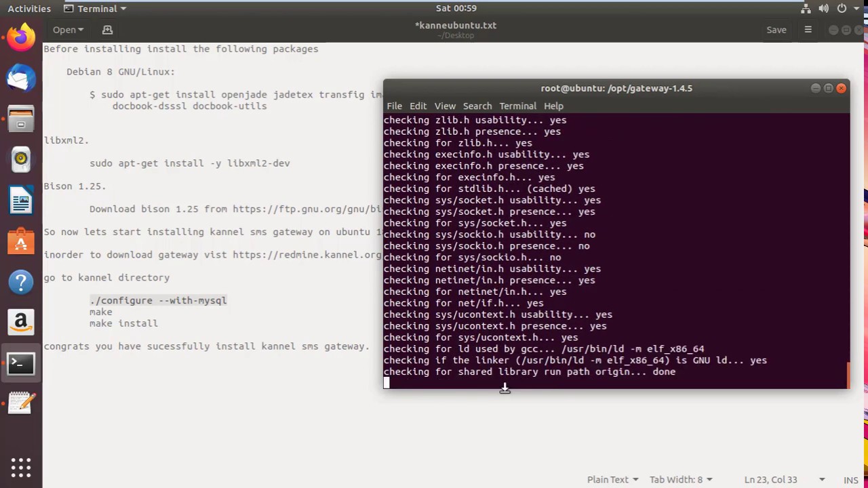Open the gedit Open dropdown button

(68, 30)
